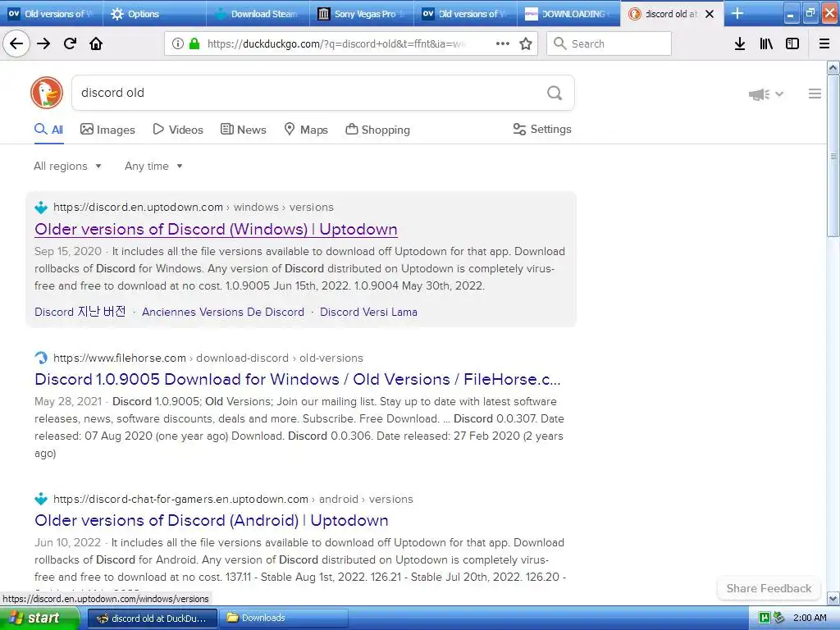The width and height of the screenshot is (840, 630).
Task: Click the DuckDuckGo duck logo
Action: pyautogui.click(x=47, y=93)
